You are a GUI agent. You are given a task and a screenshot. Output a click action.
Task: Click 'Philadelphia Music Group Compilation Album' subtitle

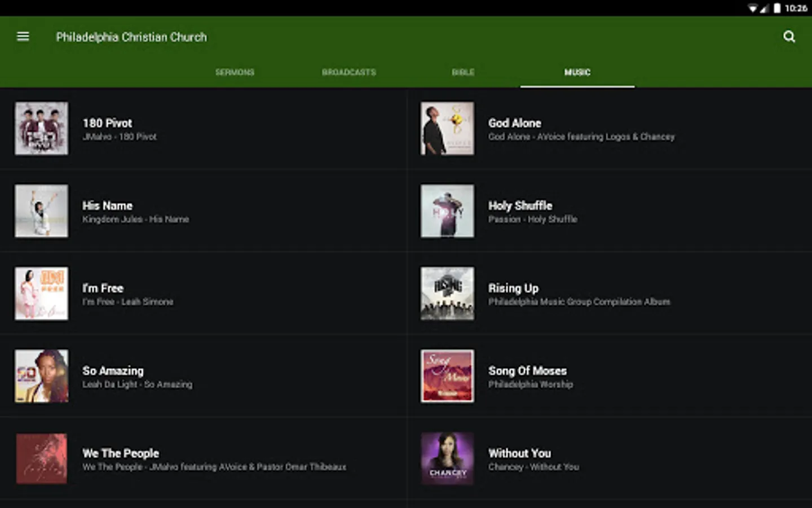pos(579,302)
